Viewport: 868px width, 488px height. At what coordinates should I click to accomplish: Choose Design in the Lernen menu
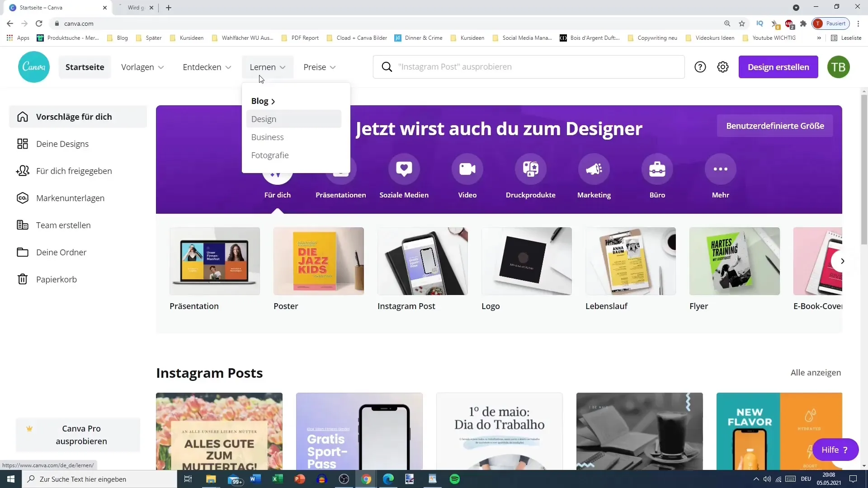(294, 119)
